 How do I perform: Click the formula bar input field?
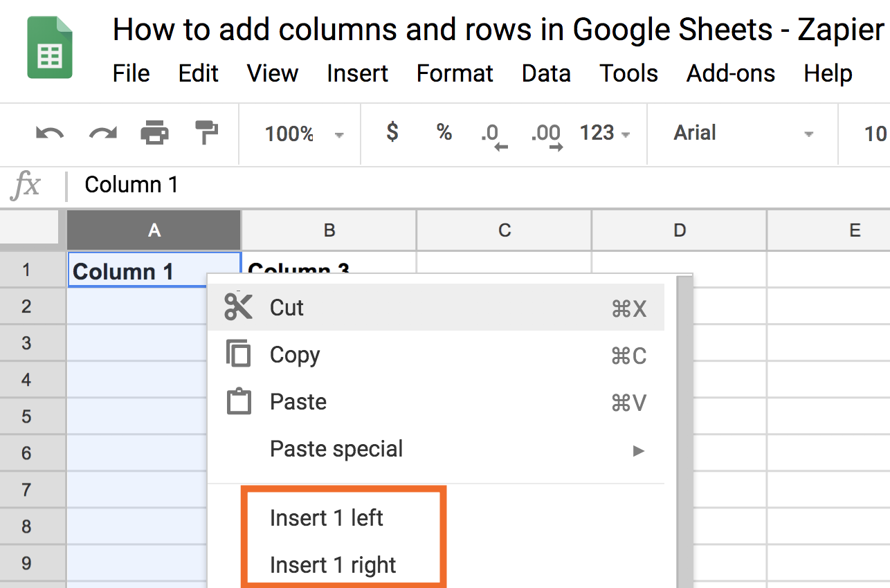478,185
